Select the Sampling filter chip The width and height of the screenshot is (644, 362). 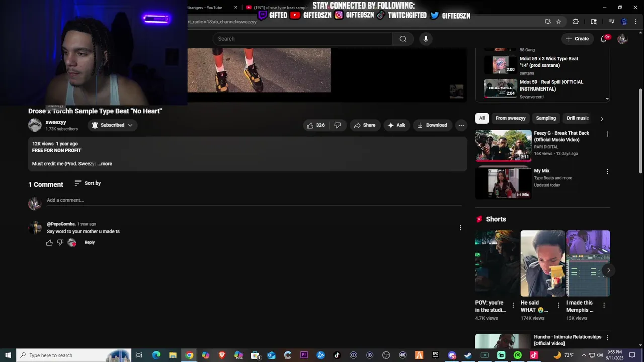pos(546,118)
